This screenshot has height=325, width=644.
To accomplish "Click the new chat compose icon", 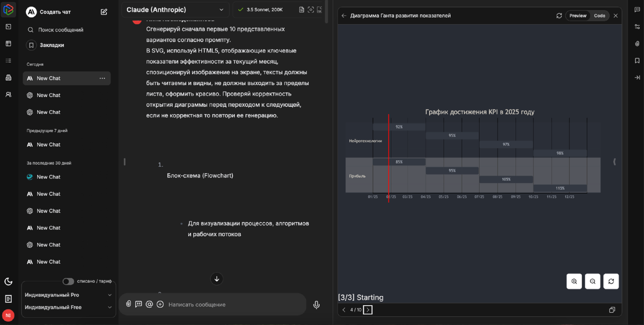I will pos(104,12).
